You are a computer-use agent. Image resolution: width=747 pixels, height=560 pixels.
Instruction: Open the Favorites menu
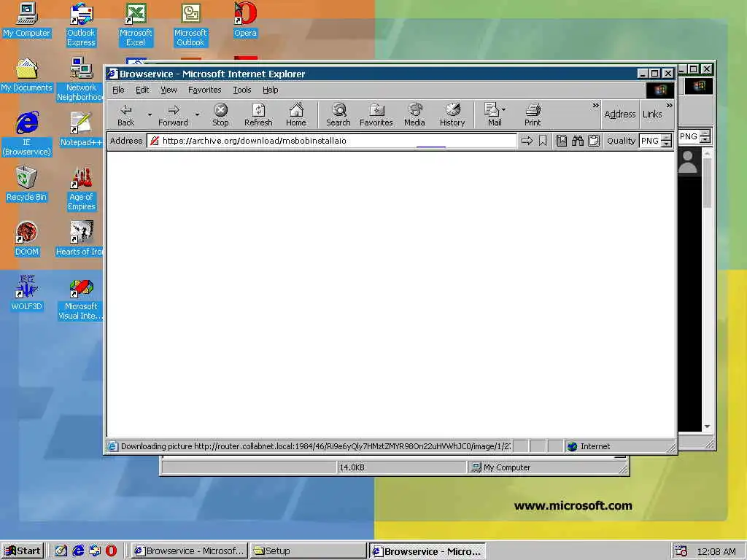[205, 90]
